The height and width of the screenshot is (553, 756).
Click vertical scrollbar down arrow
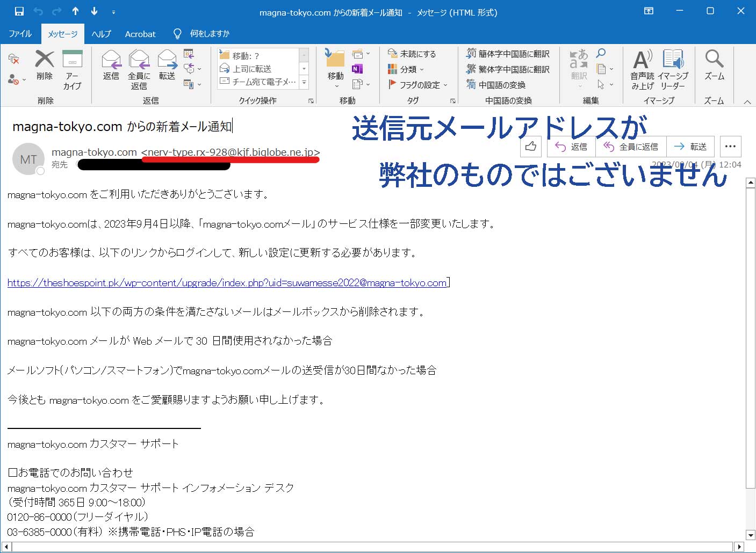click(x=751, y=535)
